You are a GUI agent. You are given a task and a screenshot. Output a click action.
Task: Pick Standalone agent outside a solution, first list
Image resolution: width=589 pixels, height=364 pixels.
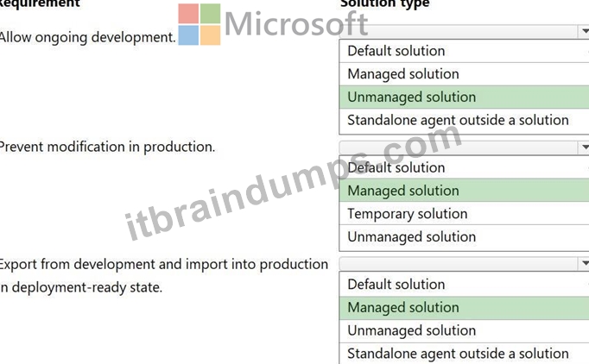pos(465,121)
